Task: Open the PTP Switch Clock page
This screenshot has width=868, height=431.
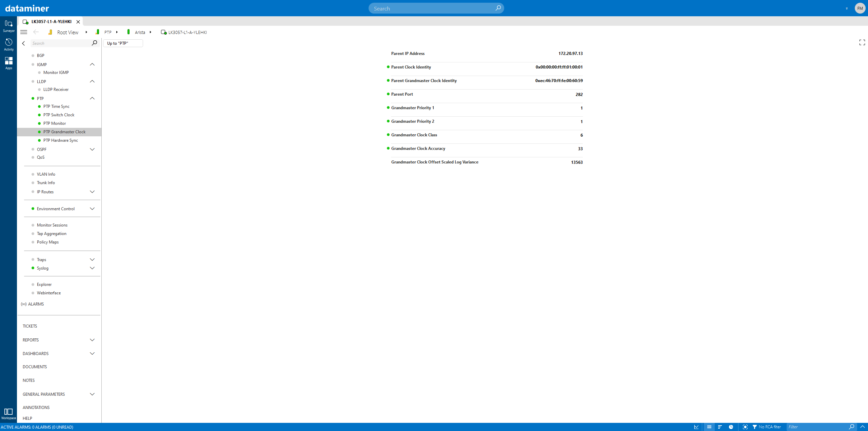Action: [59, 115]
